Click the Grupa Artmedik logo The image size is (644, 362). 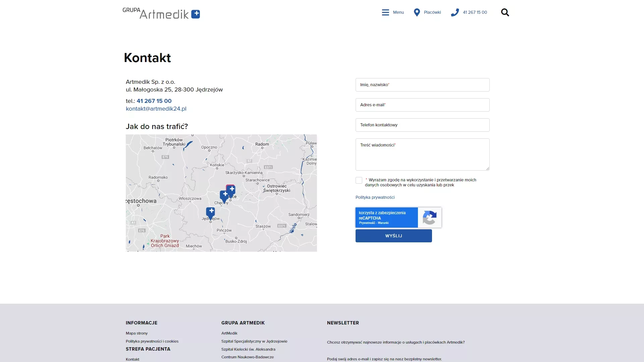161,13
